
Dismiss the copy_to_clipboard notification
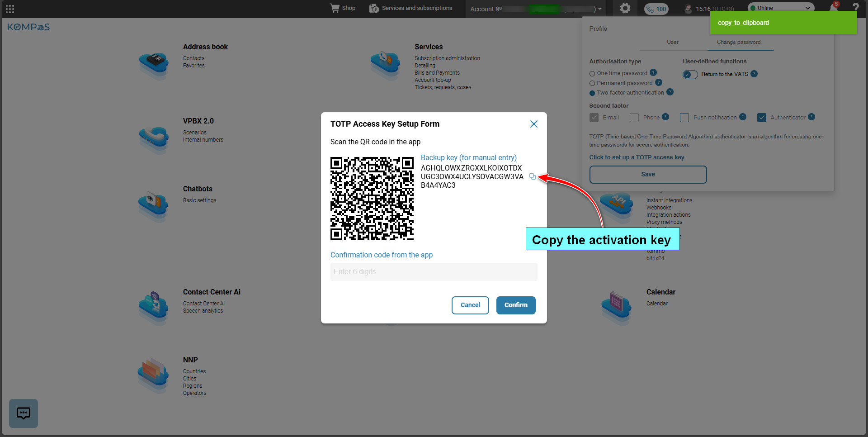(783, 23)
